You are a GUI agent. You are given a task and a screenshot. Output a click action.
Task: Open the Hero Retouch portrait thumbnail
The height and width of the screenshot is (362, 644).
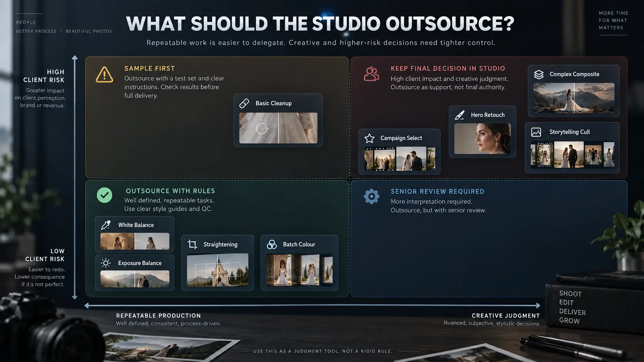pyautogui.click(x=482, y=138)
